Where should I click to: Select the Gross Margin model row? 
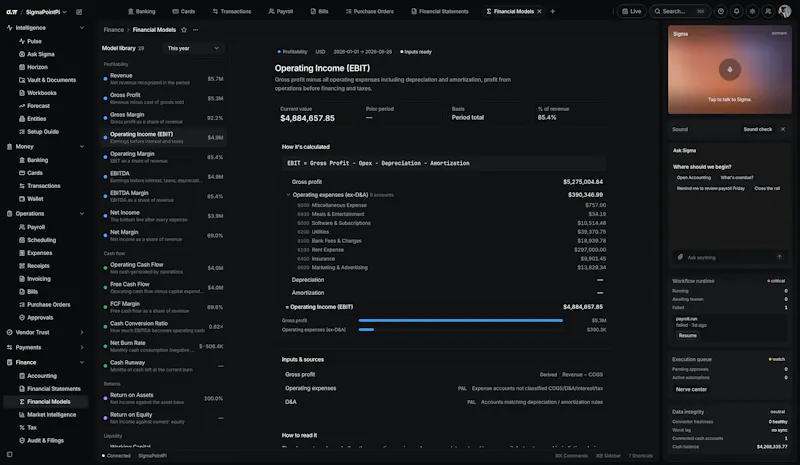[x=163, y=118]
